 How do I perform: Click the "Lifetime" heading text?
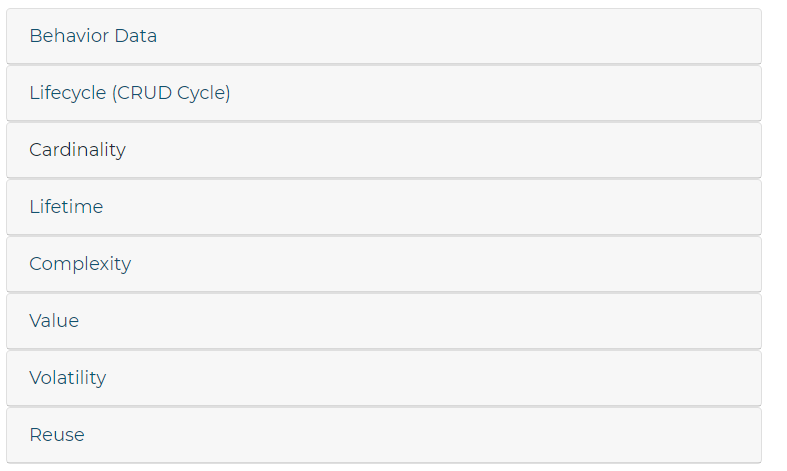66,207
